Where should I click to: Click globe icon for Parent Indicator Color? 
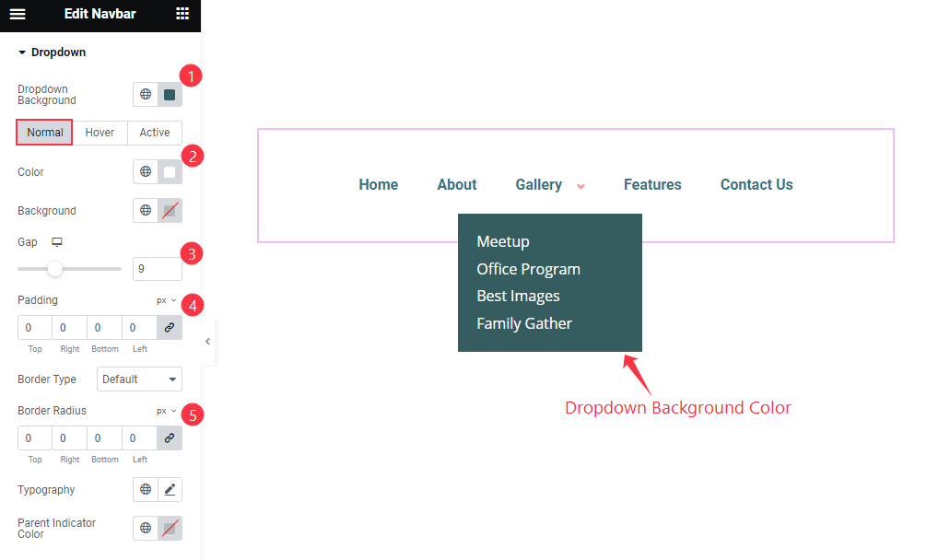point(146,529)
